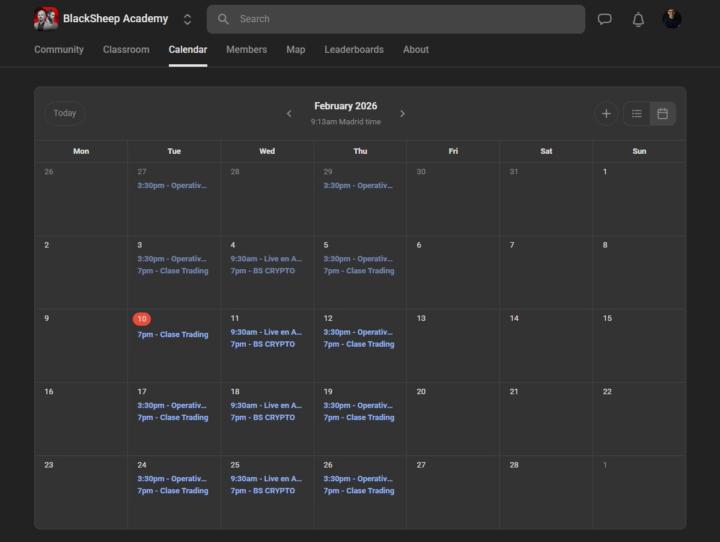Open Feb 18 9:30am Live en A event
720x542 pixels.
(x=266, y=406)
